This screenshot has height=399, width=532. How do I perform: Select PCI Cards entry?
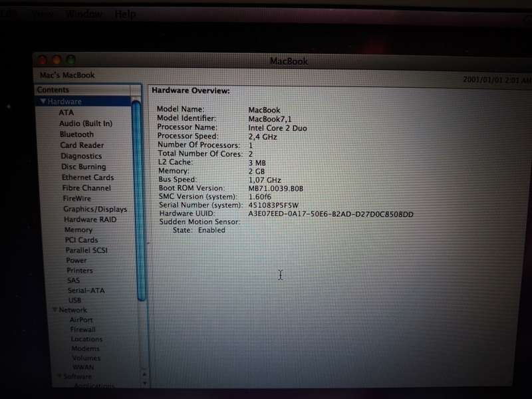pos(81,240)
